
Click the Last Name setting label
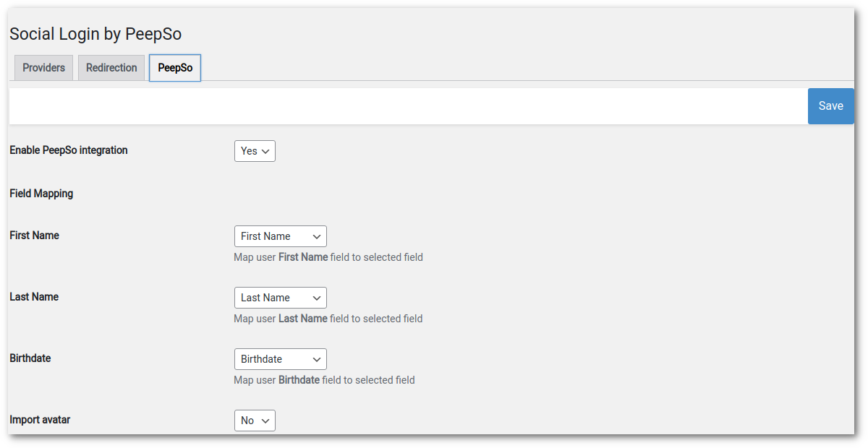34,297
